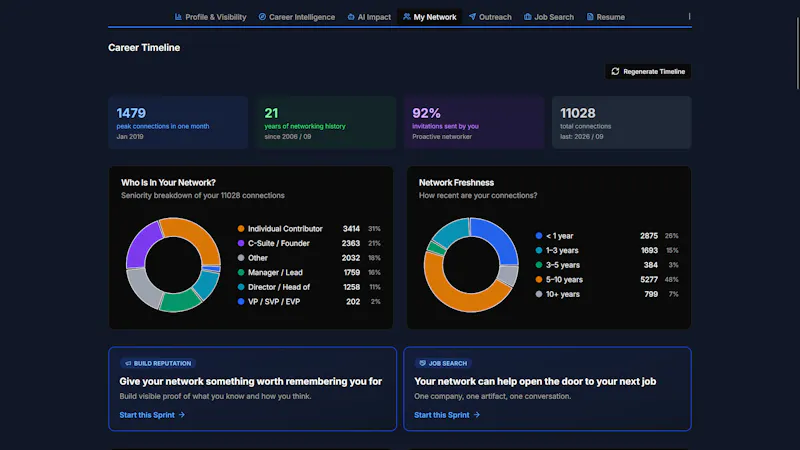Click the compass icon beside Career Intelligence
The image size is (800, 450).
[262, 17]
